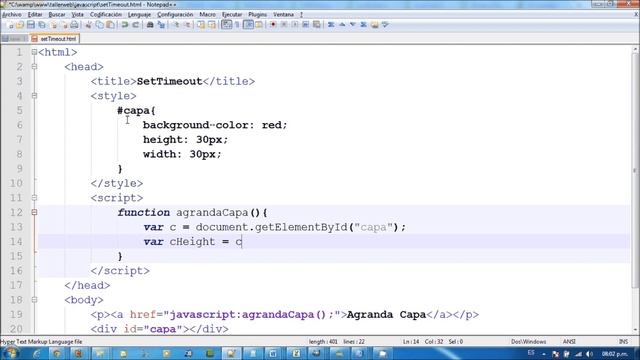The width and height of the screenshot is (640, 360).
Task: Click the ES language indicator in taskbar
Action: [x=531, y=353]
